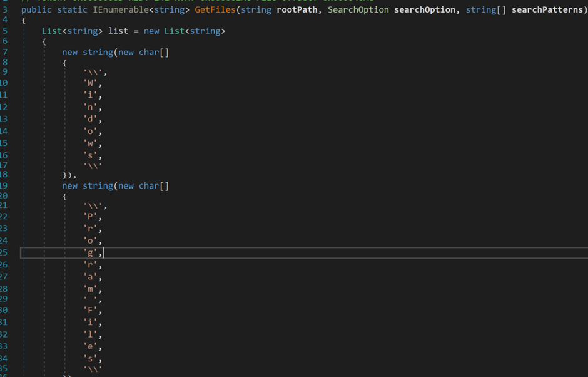Viewport: 588px width, 377px height.
Task: Click line number 7 in the gutter
Action: click(x=5, y=52)
